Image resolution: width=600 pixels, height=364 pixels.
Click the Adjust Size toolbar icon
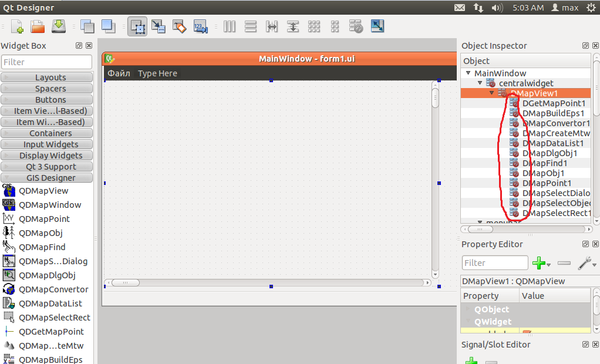pyautogui.click(x=377, y=26)
